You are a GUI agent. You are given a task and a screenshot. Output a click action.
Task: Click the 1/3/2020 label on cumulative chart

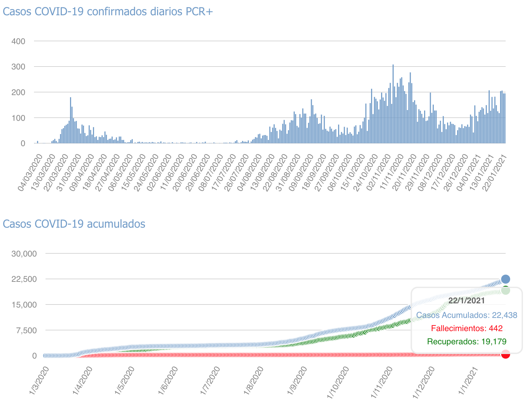(40, 380)
